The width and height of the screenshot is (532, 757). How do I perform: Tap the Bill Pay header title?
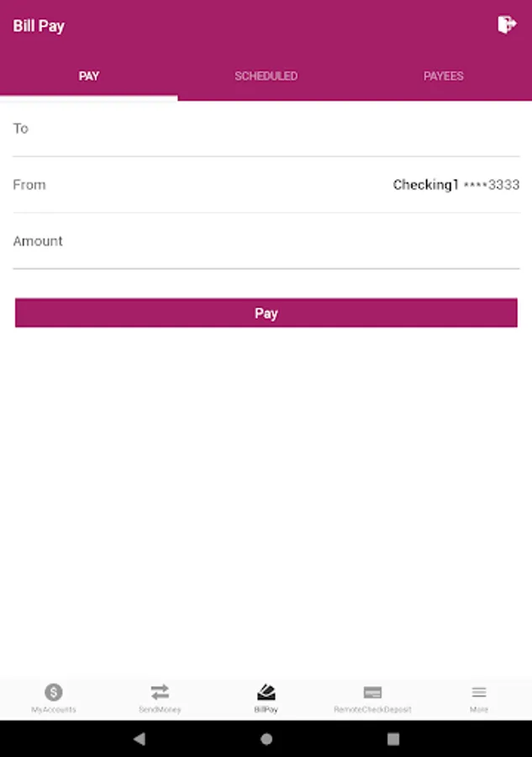pos(39,26)
